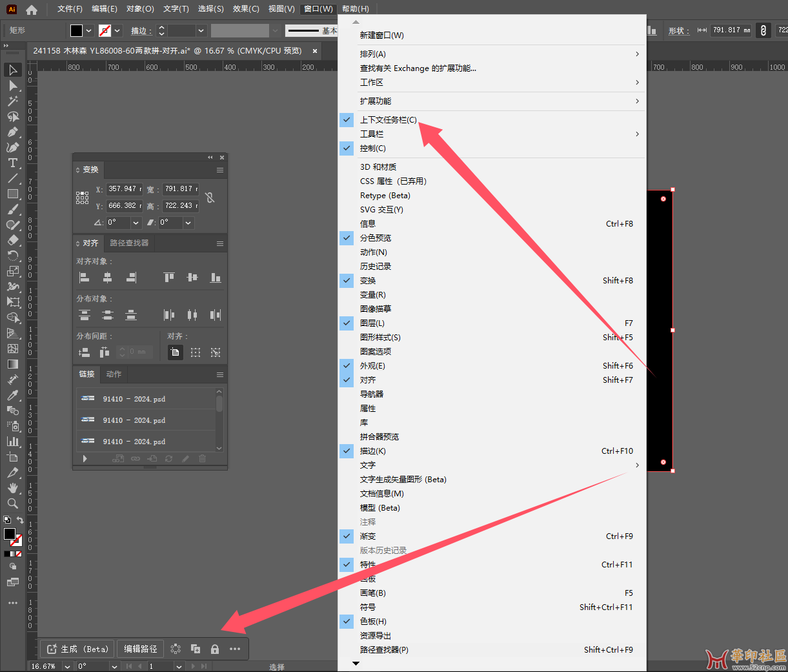788x672 pixels.
Task: Click the Magic Wand tool
Action: (x=12, y=101)
